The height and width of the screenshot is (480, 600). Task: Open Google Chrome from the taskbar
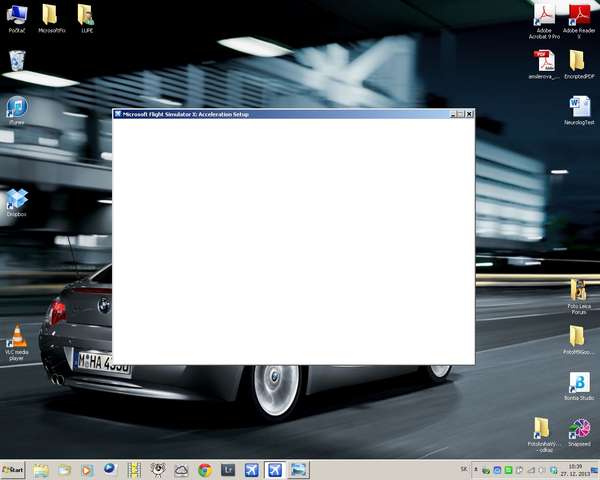click(x=205, y=470)
